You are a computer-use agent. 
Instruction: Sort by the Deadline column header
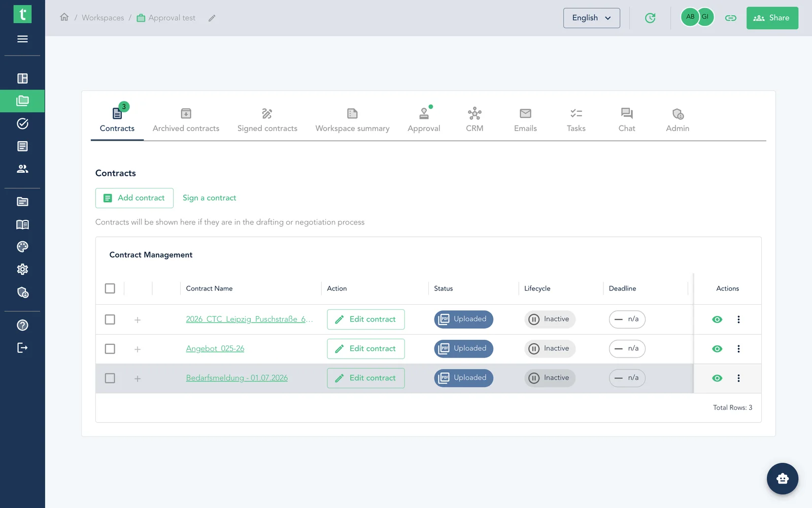622,289
